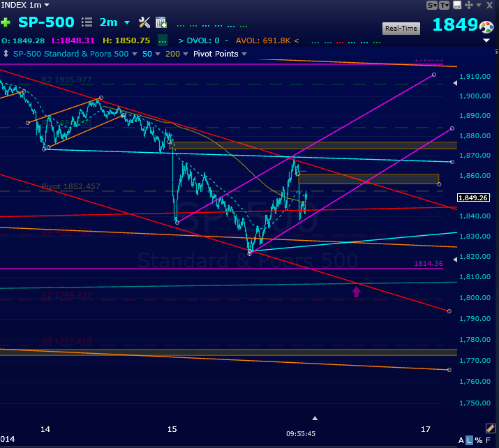The image size is (499, 448).
Task: Click the ruler drawing tool icon
Action: tap(491, 428)
